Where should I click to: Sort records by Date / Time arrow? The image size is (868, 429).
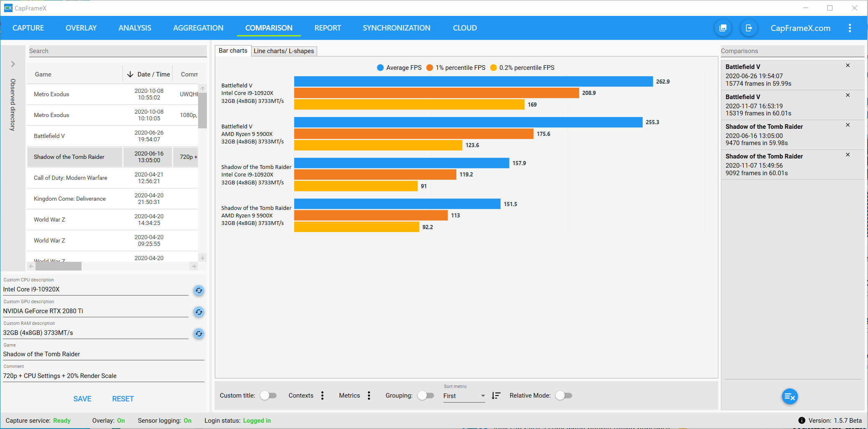(x=130, y=74)
